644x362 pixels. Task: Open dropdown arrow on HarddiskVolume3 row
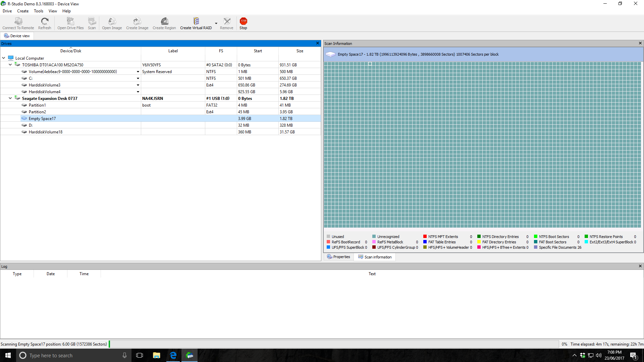(138, 85)
